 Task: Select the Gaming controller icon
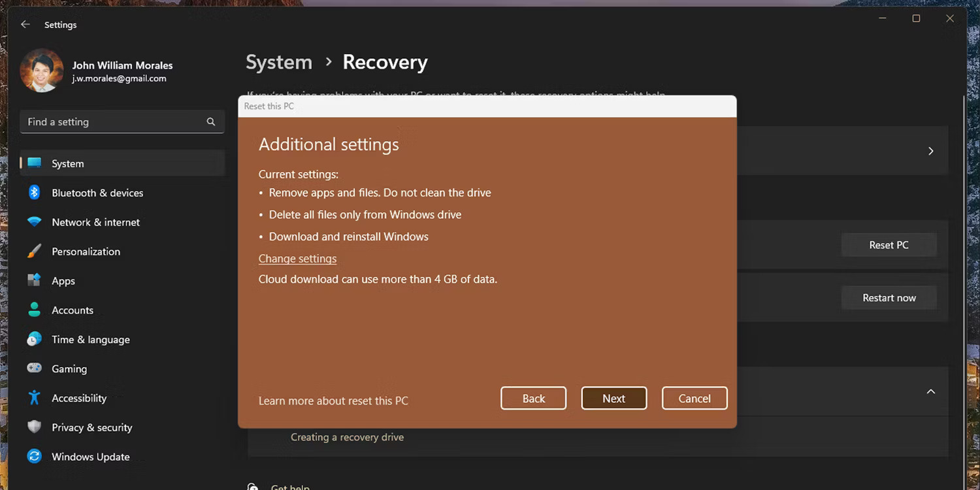(34, 368)
